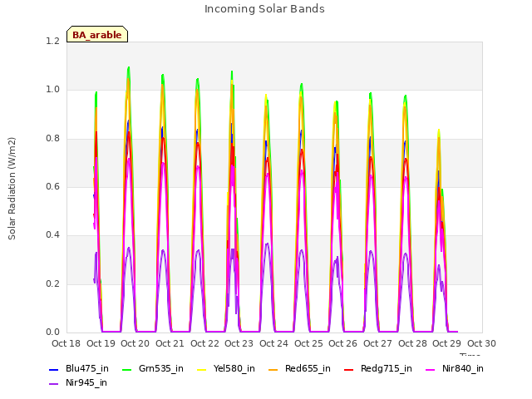Image resolution: width=532 pixels, height=399 pixels.
Task: Select the Nir945_in legend label
Action: click(86, 383)
